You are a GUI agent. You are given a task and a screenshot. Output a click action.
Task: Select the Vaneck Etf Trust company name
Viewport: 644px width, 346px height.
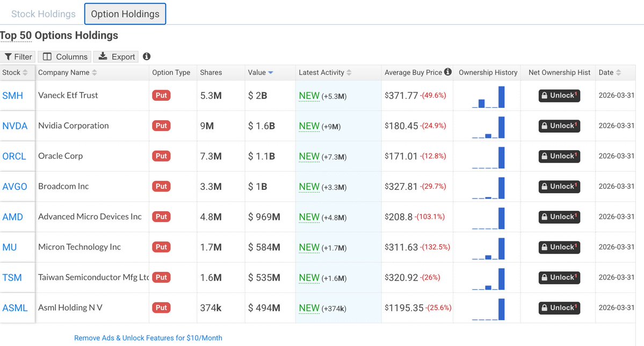pos(68,95)
